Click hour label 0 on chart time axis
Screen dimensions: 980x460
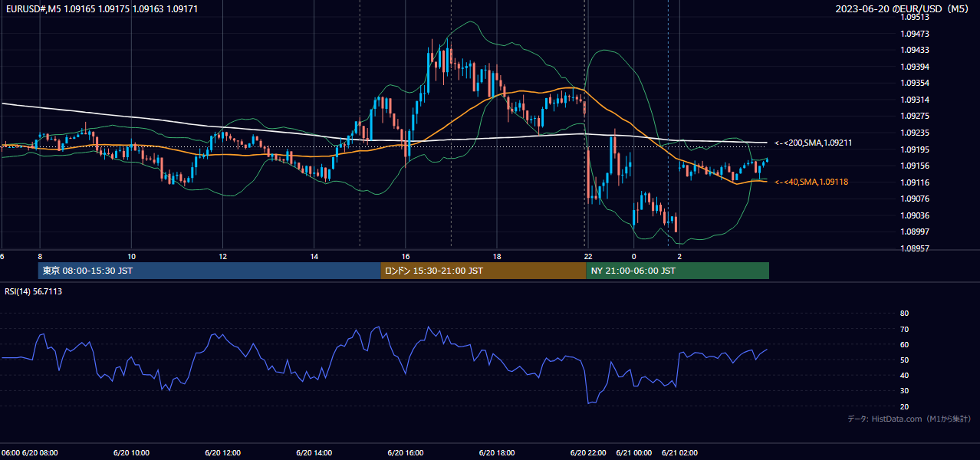click(x=634, y=256)
